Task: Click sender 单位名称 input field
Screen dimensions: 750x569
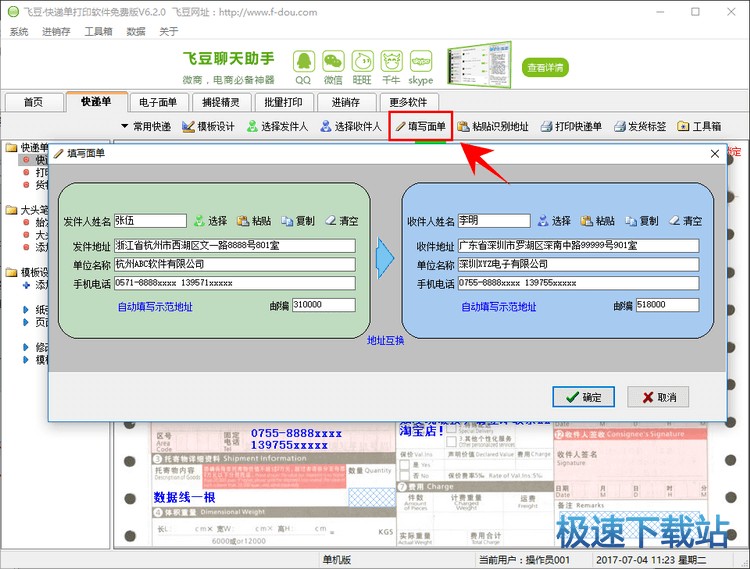Action: (x=235, y=264)
